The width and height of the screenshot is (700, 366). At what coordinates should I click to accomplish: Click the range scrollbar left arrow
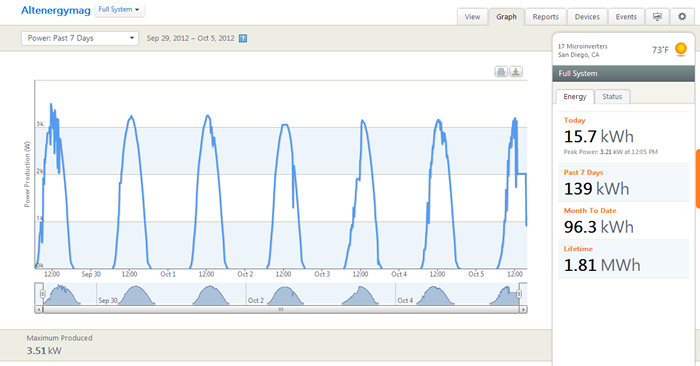pyautogui.click(x=39, y=309)
